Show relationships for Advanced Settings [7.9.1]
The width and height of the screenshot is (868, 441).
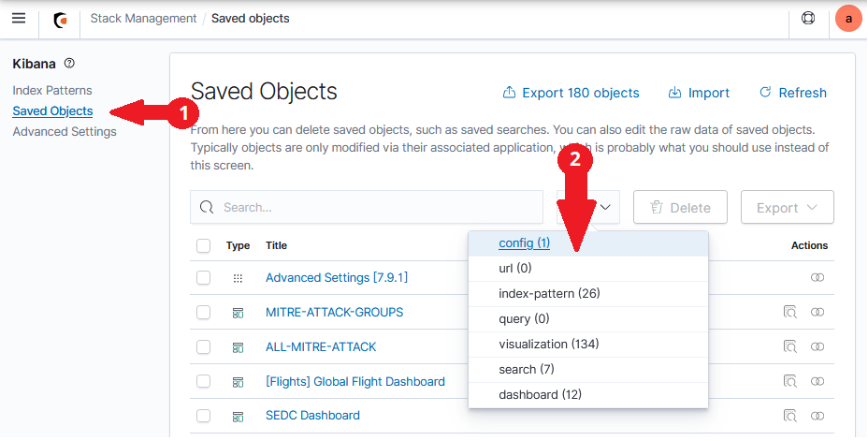point(817,277)
